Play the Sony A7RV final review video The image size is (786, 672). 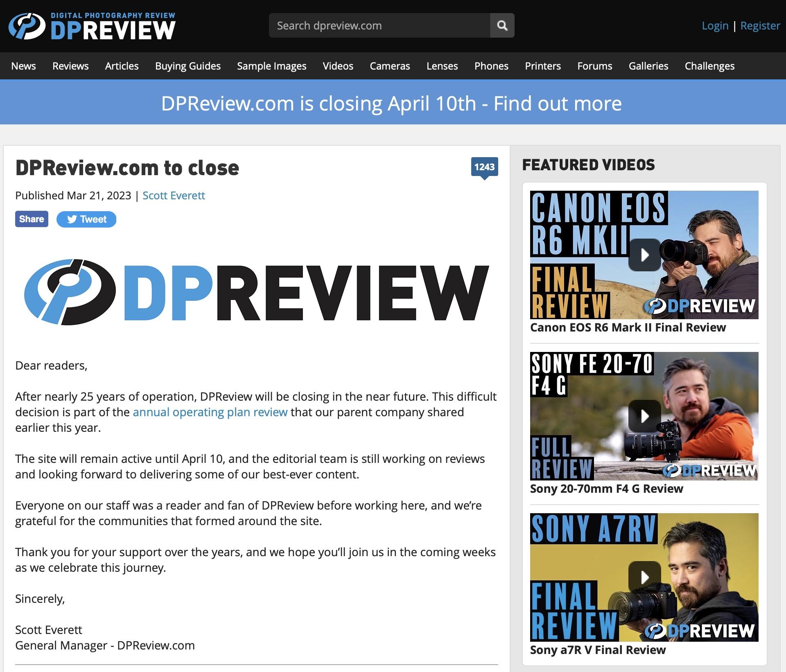[x=644, y=577]
